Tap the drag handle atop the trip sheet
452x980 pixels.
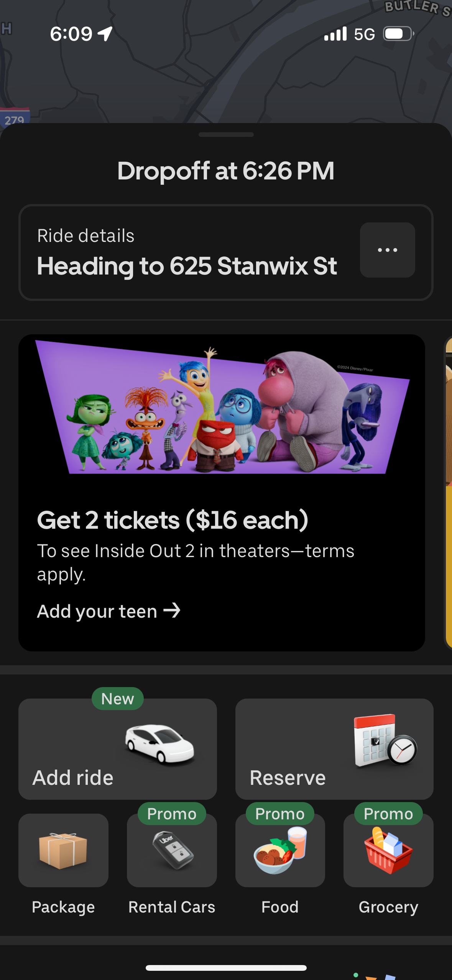pyautogui.click(x=226, y=135)
